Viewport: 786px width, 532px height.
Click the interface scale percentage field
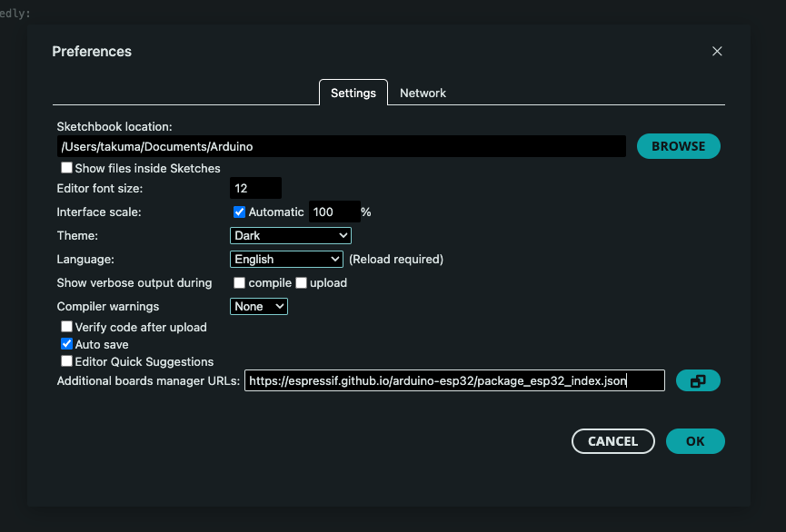pyautogui.click(x=334, y=212)
